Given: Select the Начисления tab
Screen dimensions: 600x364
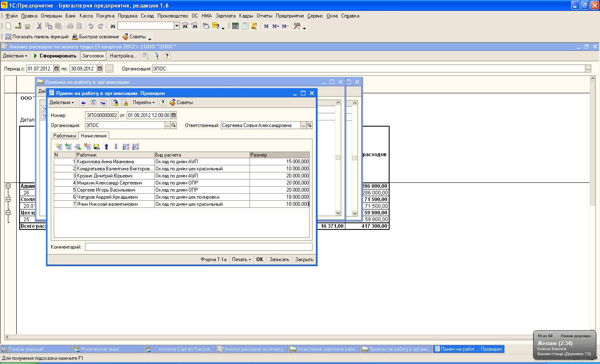Looking at the screenshot, I should [94, 136].
